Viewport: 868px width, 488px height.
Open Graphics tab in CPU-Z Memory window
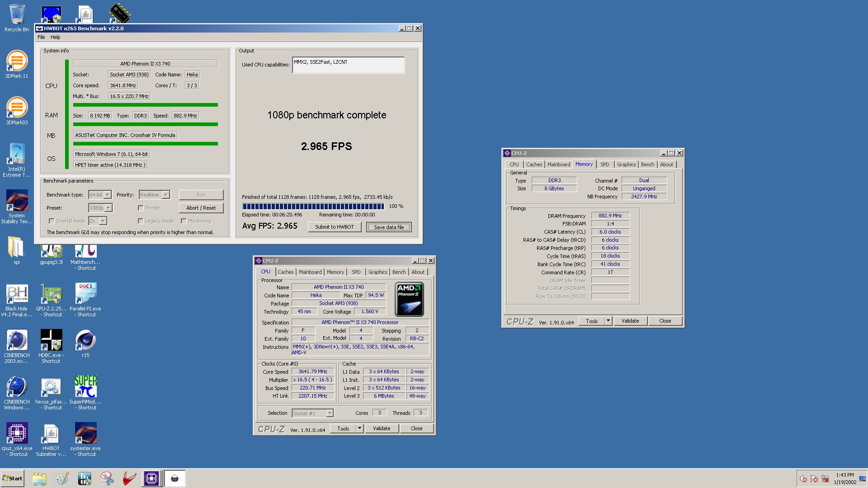[626, 164]
